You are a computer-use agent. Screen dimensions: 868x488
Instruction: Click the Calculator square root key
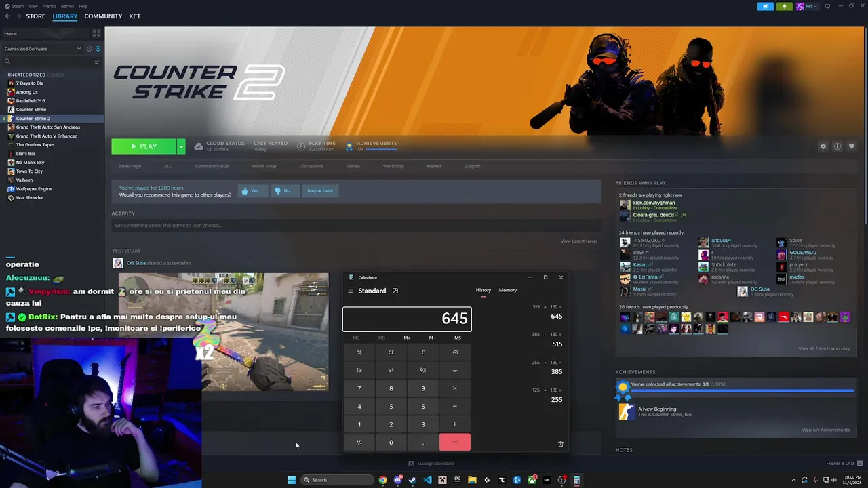(423, 370)
